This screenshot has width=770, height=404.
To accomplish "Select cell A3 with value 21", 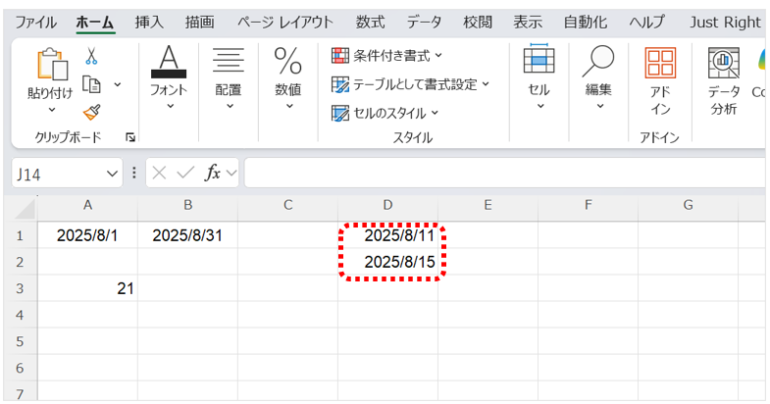I will coord(87,288).
